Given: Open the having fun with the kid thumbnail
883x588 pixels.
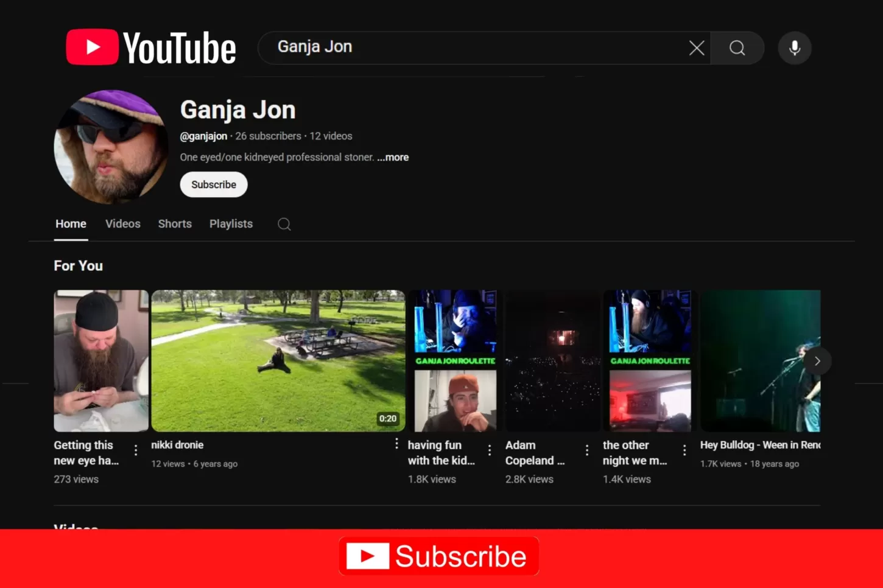Looking at the screenshot, I should (456, 361).
